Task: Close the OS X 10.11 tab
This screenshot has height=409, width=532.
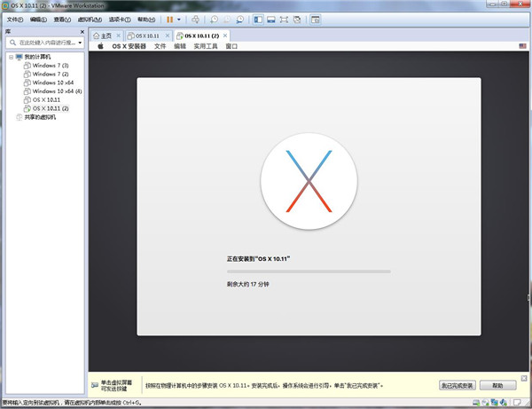Action: click(x=168, y=35)
